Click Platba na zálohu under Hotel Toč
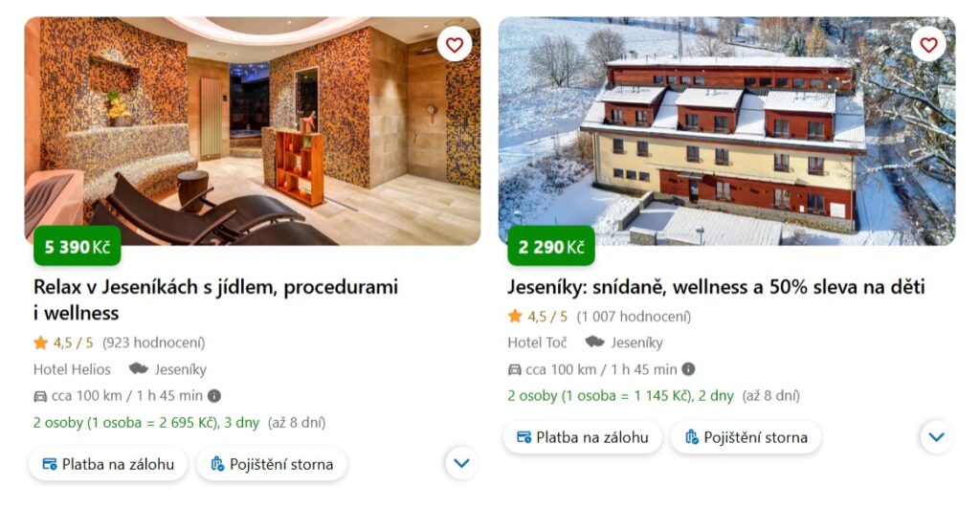This screenshot has height=509, width=980. point(583,437)
